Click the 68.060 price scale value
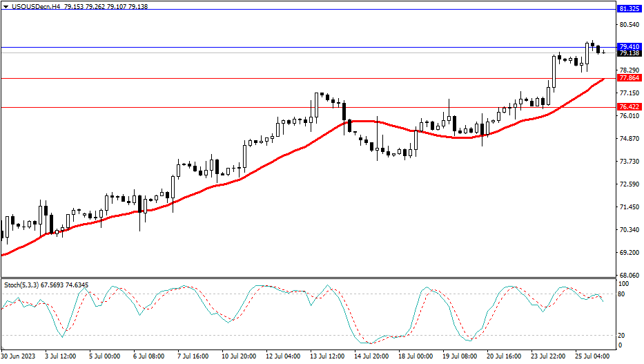This screenshot has height=364, width=644. pos(629,275)
